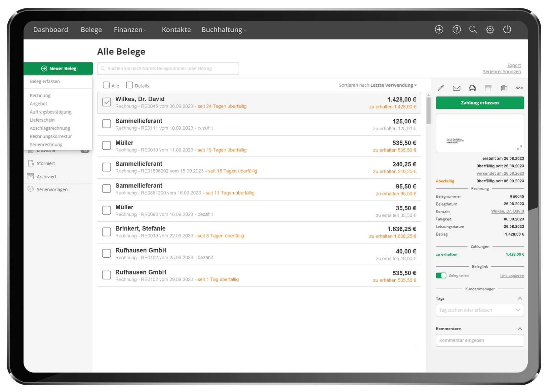This screenshot has width=552, height=392.
Task: Enable the Details checkbox
Action: pos(129,85)
